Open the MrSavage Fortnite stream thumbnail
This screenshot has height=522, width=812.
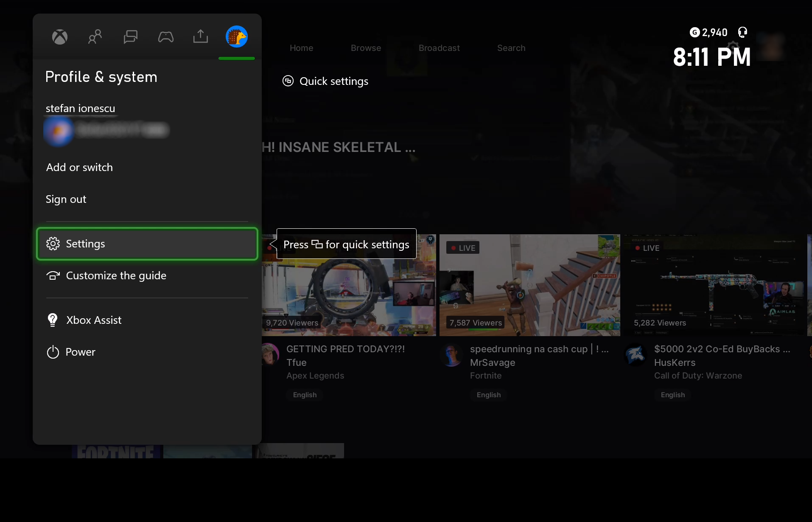pos(529,285)
